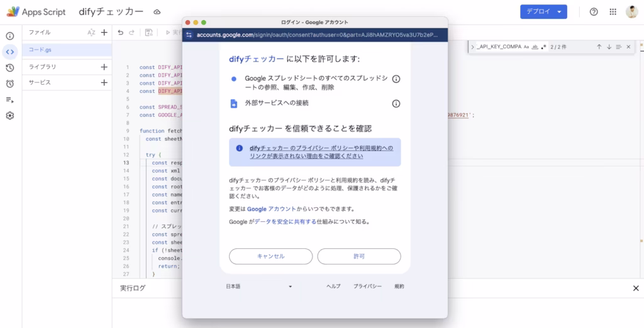Toggle regex option in find bar
This screenshot has height=328, width=644.
pyautogui.click(x=543, y=47)
